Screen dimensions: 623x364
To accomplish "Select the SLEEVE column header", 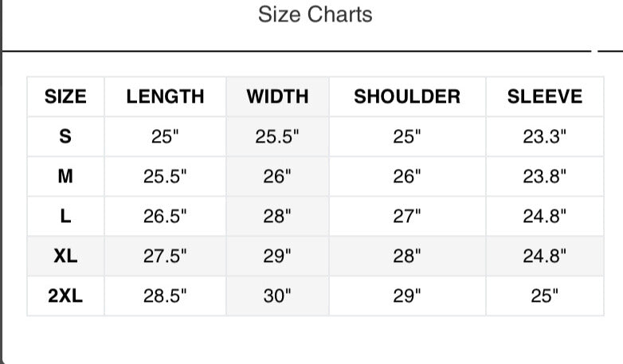I will click(x=545, y=96).
